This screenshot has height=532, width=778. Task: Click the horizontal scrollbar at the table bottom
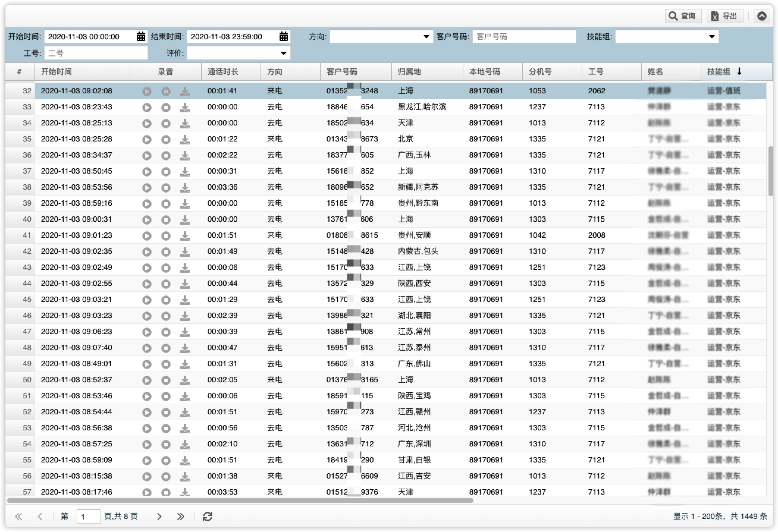tap(240, 501)
